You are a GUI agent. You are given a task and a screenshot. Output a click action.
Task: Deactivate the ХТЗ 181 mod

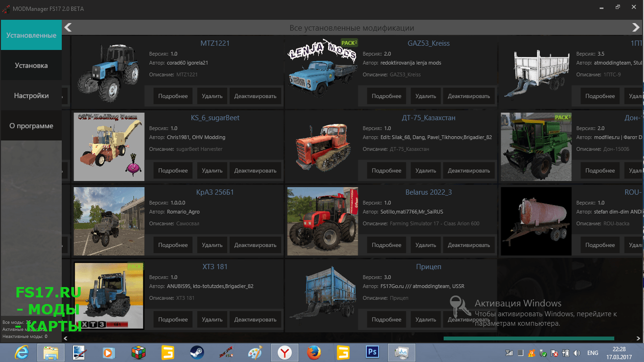[256, 320]
